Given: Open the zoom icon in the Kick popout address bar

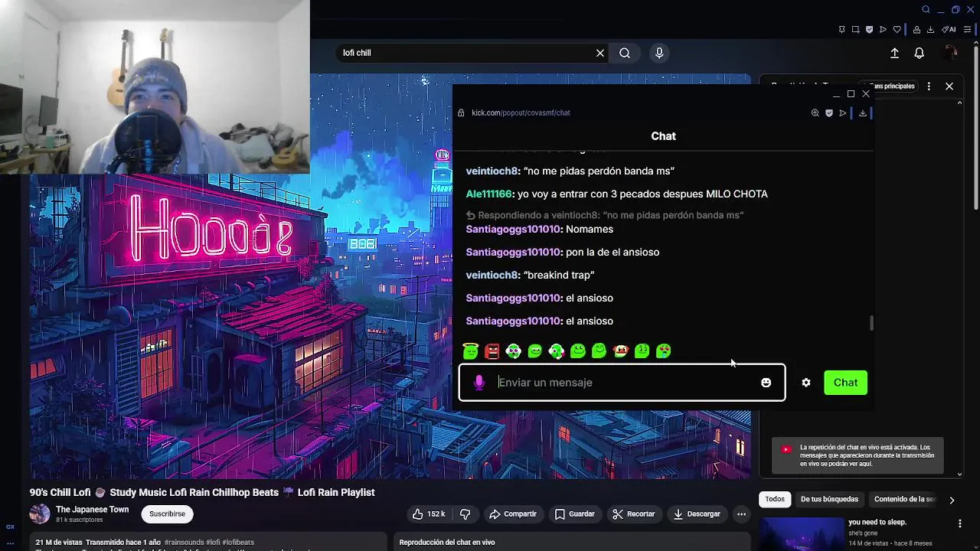Looking at the screenshot, I should pyautogui.click(x=815, y=112).
